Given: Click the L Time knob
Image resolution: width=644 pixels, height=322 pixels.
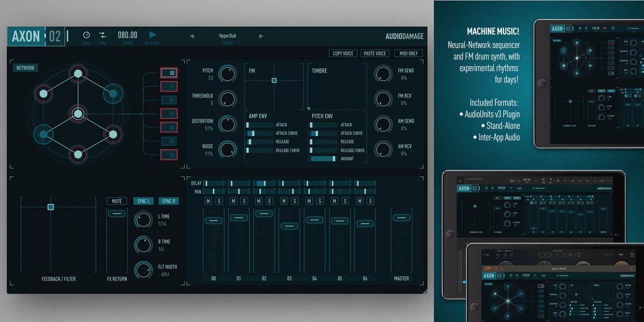Looking at the screenshot, I should tap(143, 219).
